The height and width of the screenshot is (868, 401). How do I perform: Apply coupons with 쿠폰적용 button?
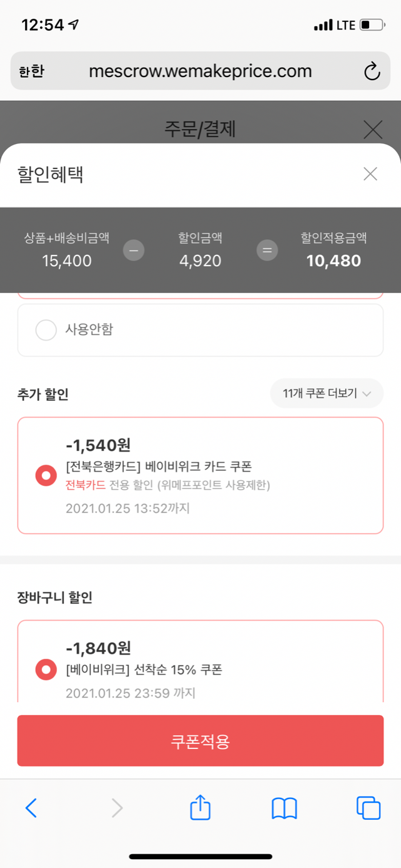click(200, 741)
